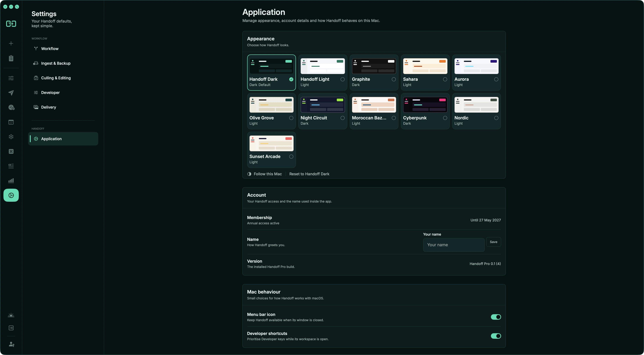Click Follow this Mac
The width and height of the screenshot is (644, 355).
(x=267, y=174)
